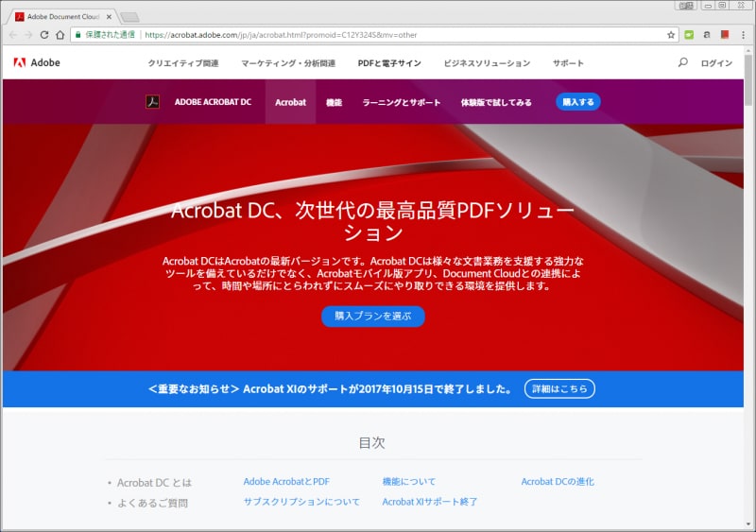The image size is (756, 532).
Task: Reload the page with the refresh icon
Action: coord(44,35)
